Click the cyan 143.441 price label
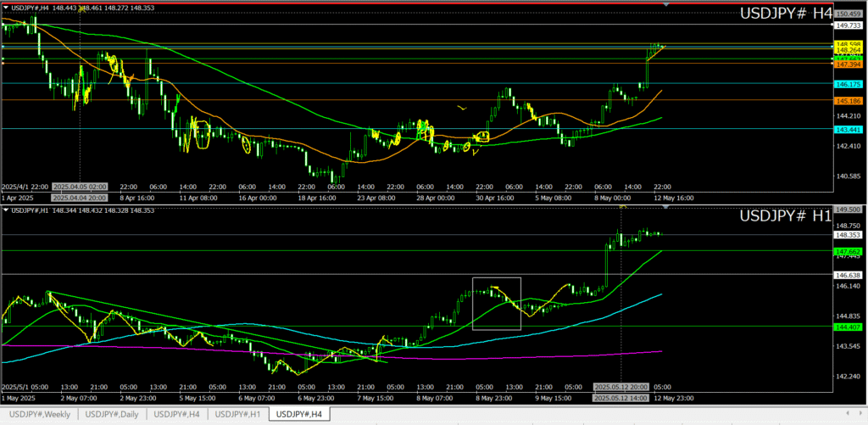The image size is (868, 425). point(849,129)
